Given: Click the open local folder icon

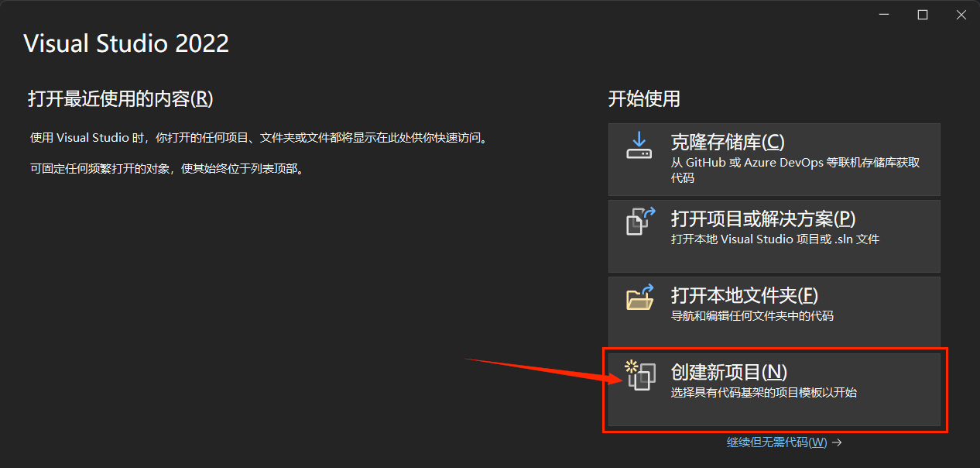Looking at the screenshot, I should [640, 298].
